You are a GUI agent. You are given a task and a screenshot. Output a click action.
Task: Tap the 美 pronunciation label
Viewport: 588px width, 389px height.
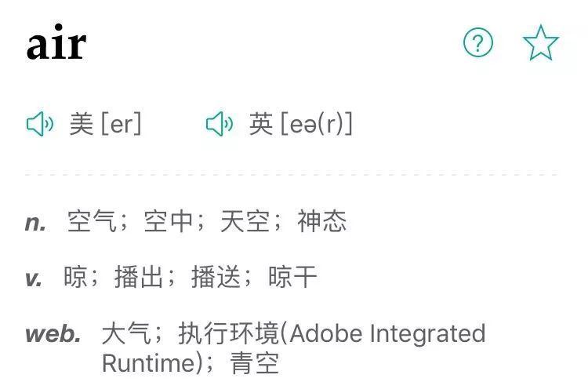tap(82, 124)
